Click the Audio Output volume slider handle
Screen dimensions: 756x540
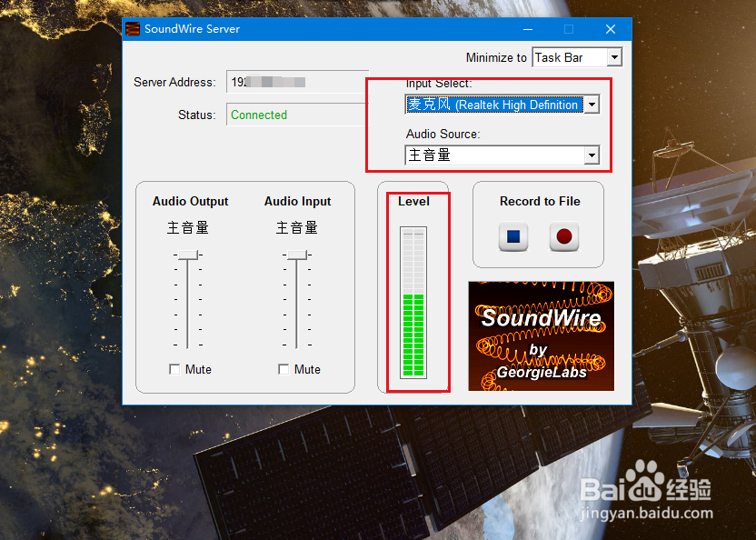tap(188, 255)
